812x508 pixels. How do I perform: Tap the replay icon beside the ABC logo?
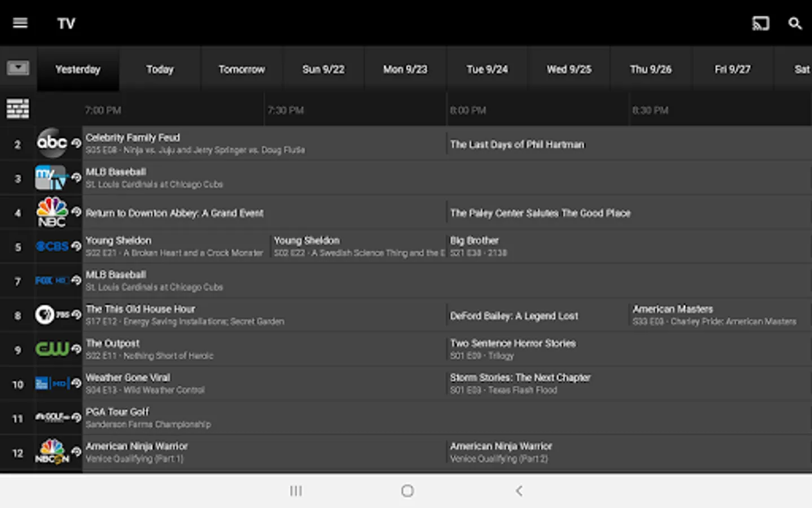click(x=76, y=143)
